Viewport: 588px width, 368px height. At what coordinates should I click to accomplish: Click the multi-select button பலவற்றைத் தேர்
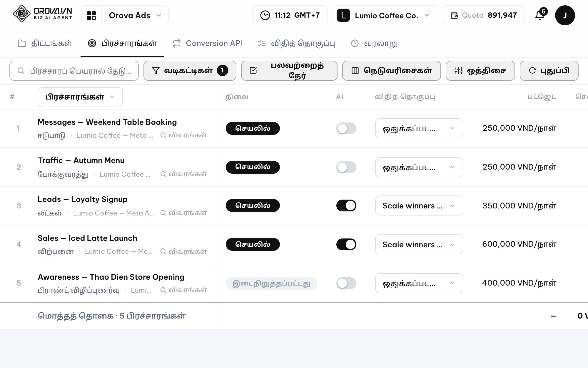click(x=289, y=71)
